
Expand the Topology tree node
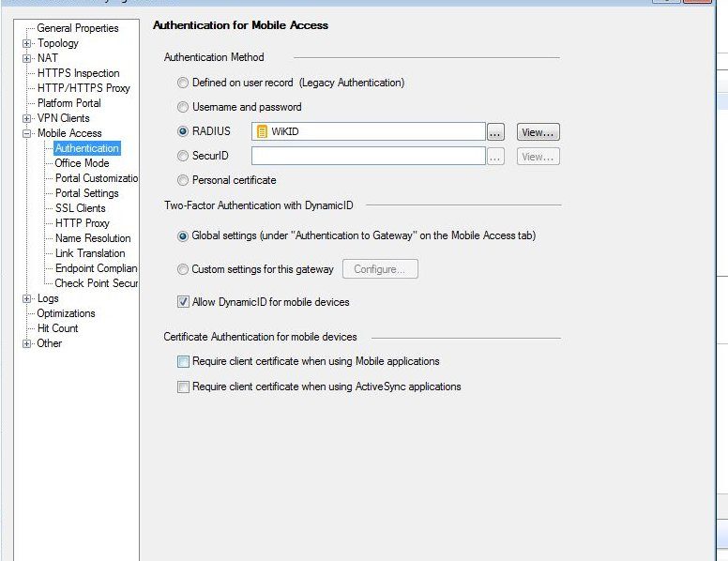(x=27, y=44)
